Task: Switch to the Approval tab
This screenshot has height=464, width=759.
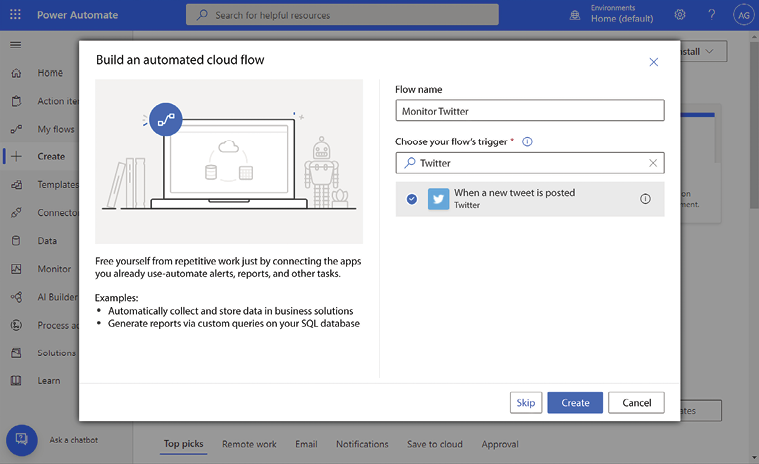Action: 500,444
